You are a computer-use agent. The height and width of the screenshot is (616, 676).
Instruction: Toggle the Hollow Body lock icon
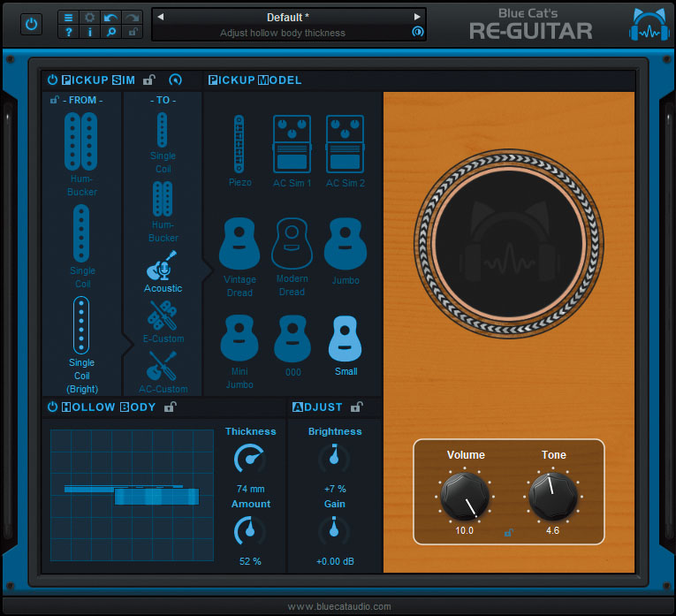[x=171, y=407]
